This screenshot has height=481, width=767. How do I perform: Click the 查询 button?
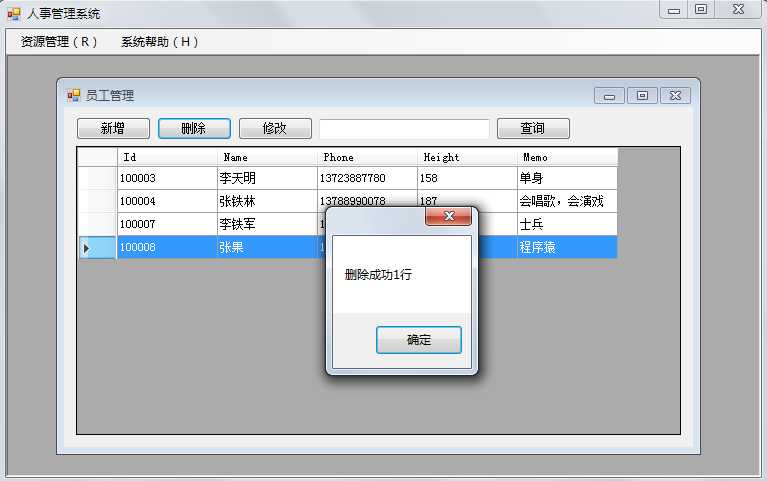(533, 128)
